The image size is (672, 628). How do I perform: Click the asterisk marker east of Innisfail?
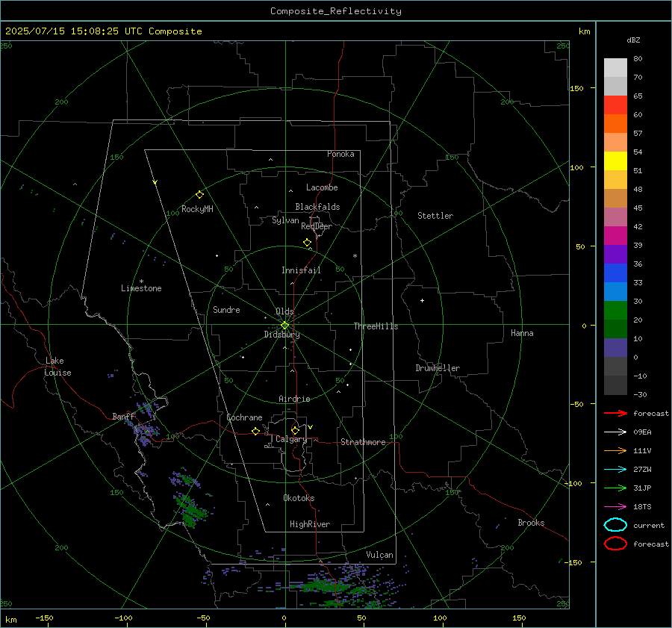tap(355, 256)
